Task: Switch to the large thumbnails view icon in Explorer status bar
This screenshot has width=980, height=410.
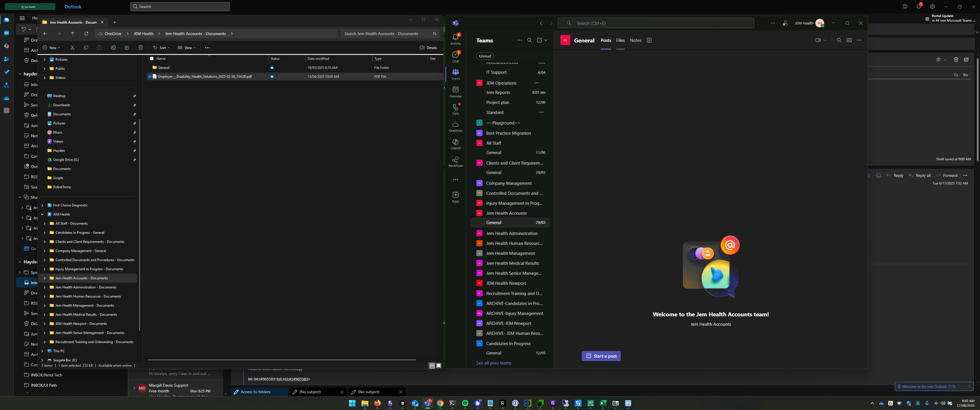Action: coord(439,366)
